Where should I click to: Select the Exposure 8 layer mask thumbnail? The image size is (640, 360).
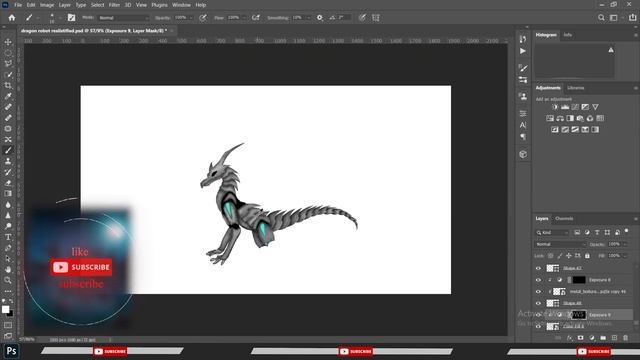579,280
